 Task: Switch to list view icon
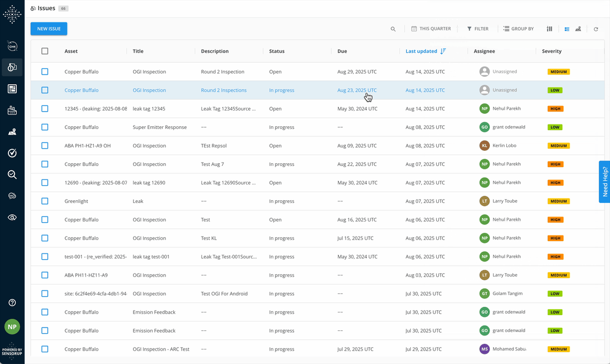[567, 29]
